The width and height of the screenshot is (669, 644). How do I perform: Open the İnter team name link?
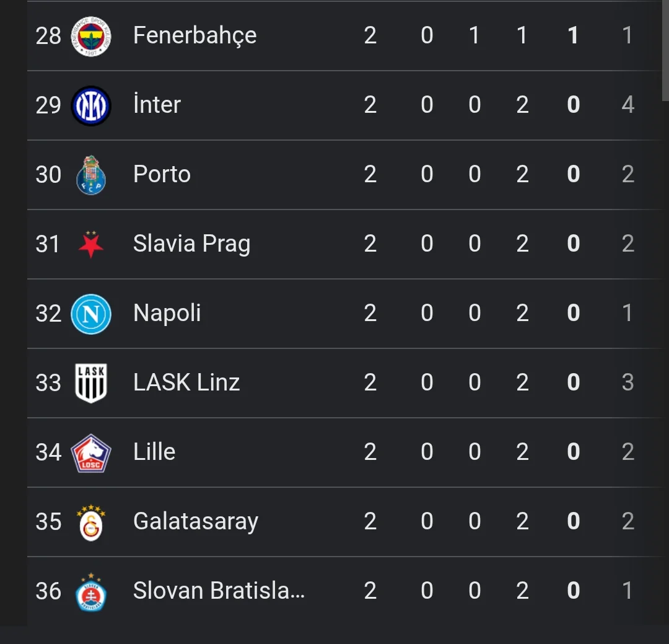coord(157,105)
